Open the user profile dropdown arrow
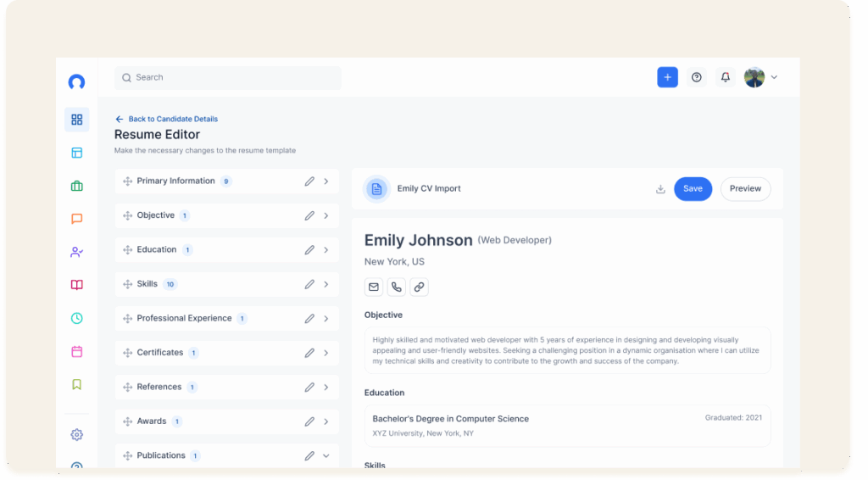 (x=774, y=77)
